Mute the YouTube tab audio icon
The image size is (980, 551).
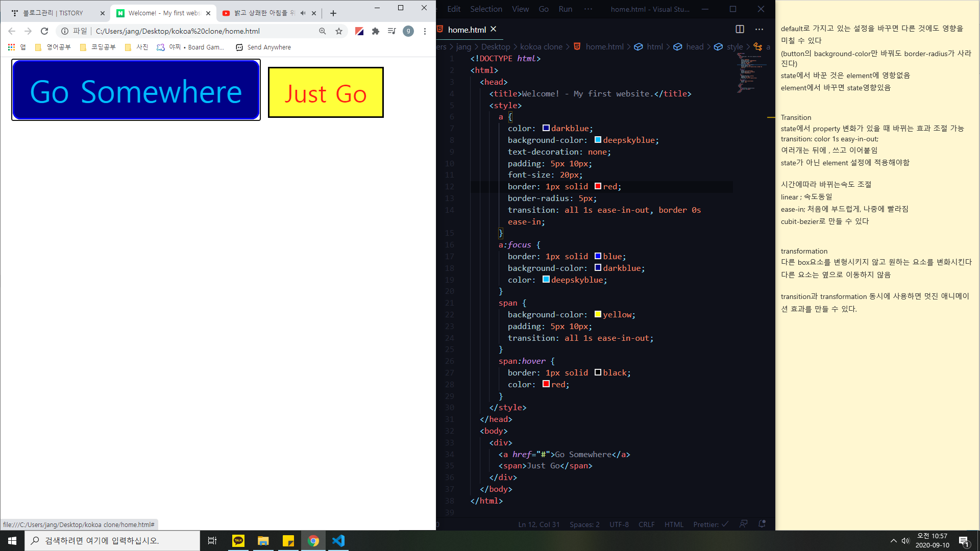(303, 13)
